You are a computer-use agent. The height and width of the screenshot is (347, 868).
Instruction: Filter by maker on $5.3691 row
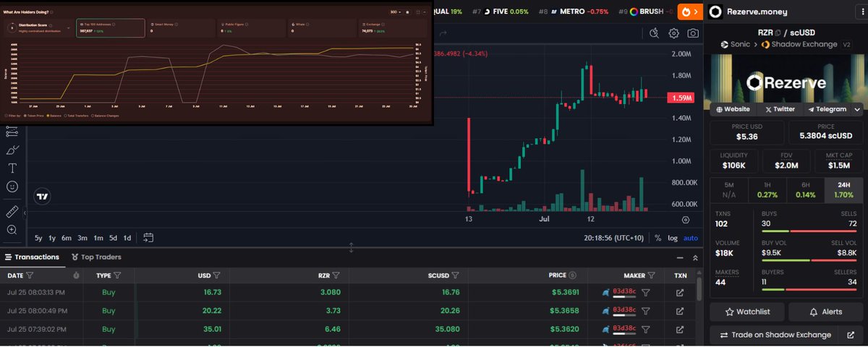[646, 293]
